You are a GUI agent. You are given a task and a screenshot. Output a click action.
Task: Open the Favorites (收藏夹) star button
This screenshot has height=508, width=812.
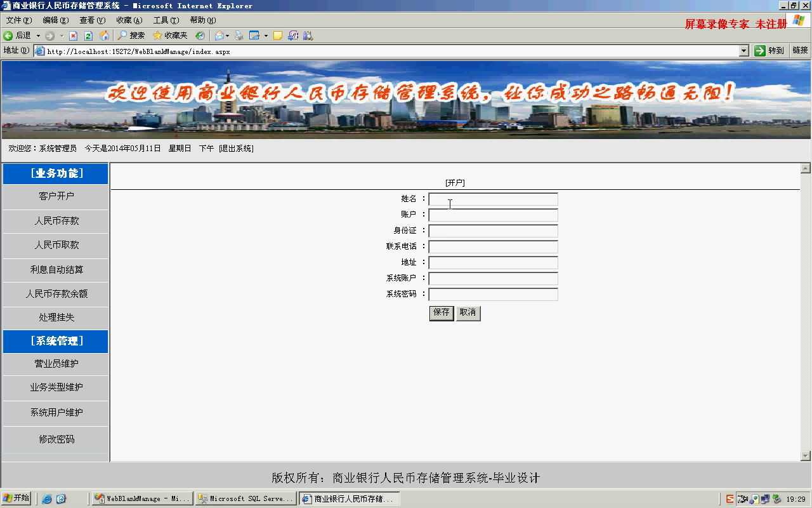click(170, 36)
